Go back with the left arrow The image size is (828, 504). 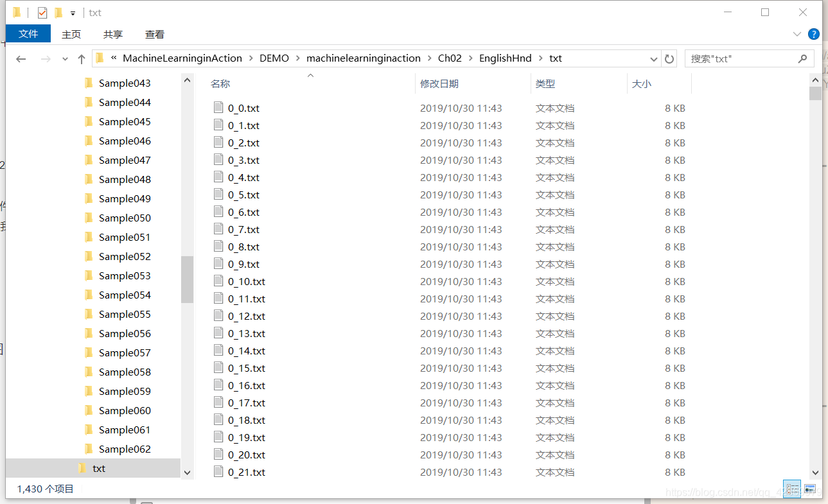21,58
